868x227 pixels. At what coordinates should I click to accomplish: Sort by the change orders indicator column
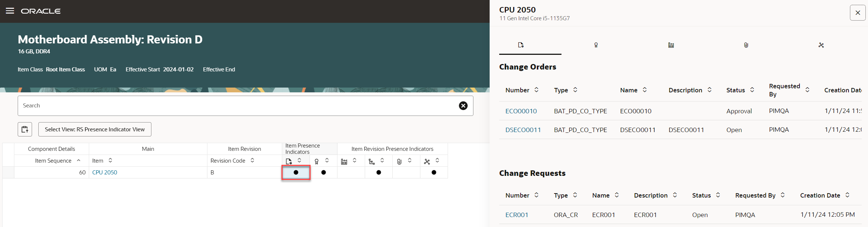300,160
